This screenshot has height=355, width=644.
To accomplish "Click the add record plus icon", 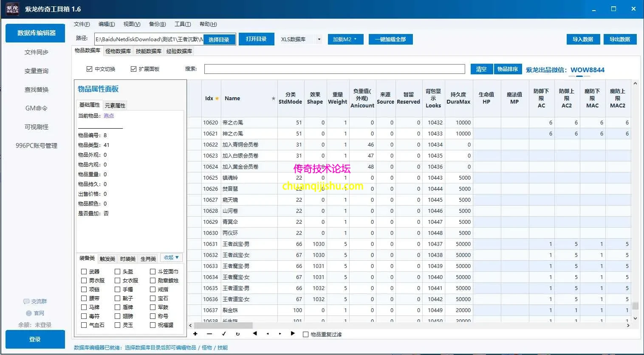I will pyautogui.click(x=195, y=334).
